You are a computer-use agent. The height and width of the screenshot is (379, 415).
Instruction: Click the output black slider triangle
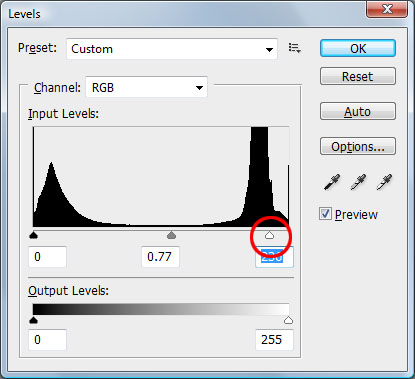point(33,320)
